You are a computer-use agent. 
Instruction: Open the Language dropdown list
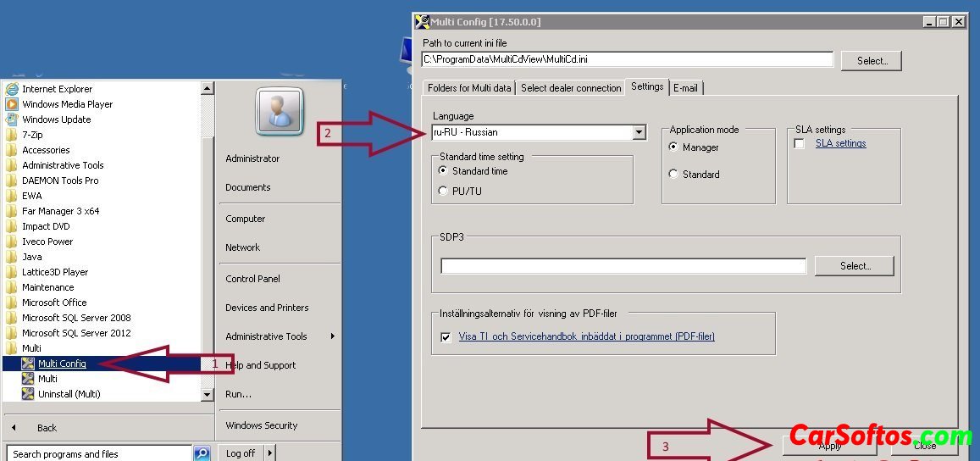tap(639, 133)
